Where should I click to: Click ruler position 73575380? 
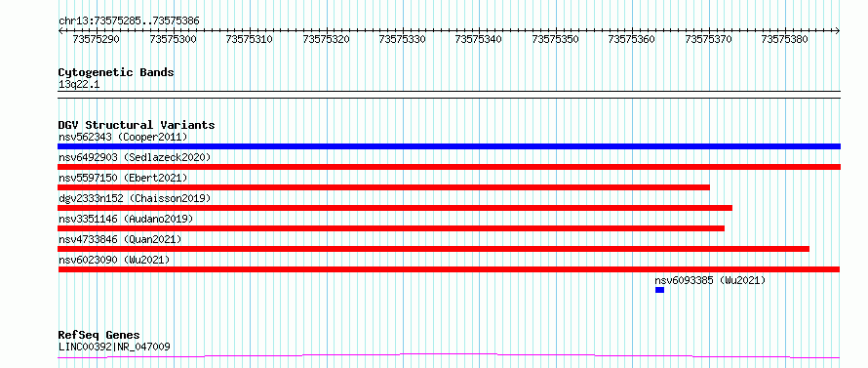pos(785,39)
